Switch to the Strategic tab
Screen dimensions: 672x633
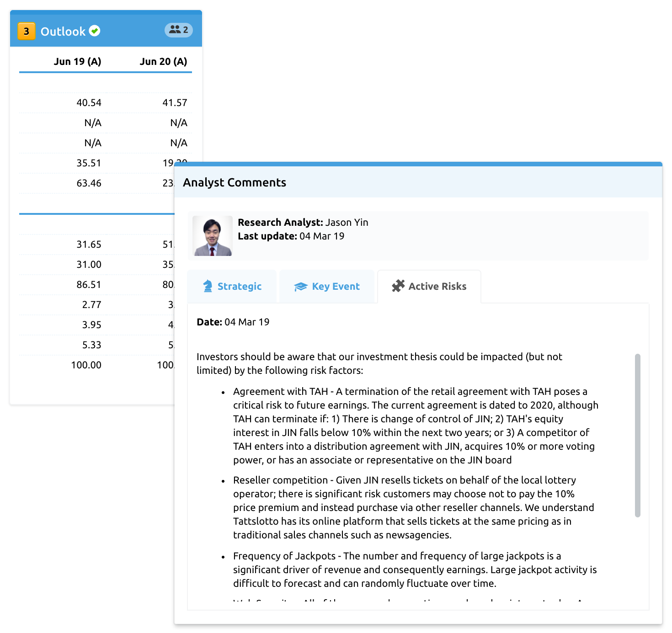pos(232,286)
